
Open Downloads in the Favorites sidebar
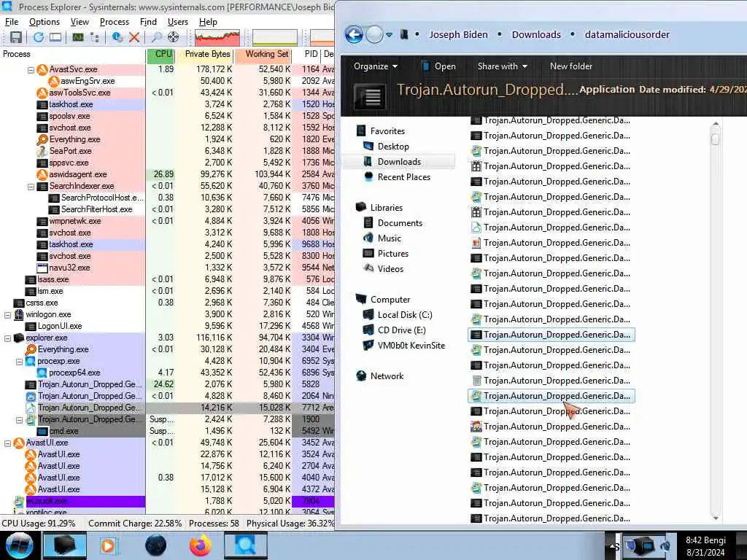tap(399, 162)
